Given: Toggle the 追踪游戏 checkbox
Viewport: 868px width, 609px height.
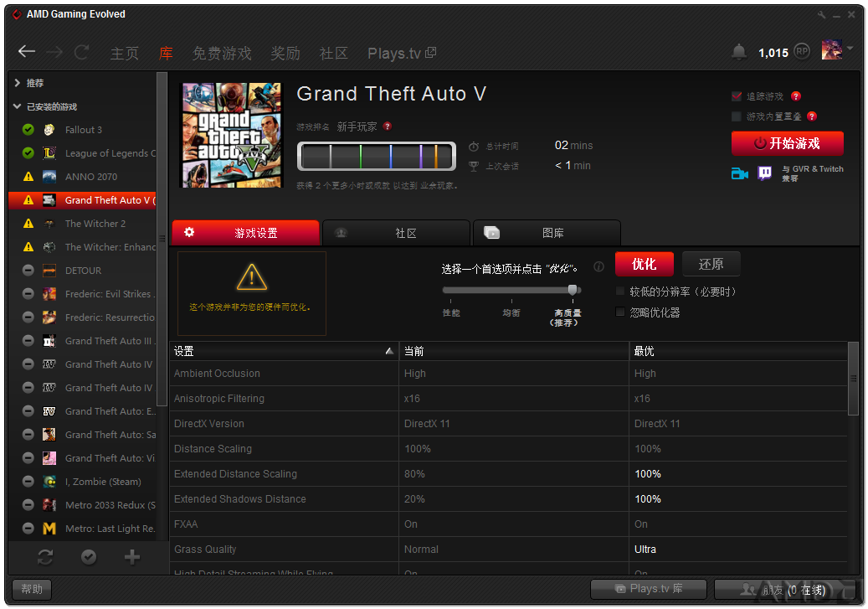Looking at the screenshot, I should (737, 96).
